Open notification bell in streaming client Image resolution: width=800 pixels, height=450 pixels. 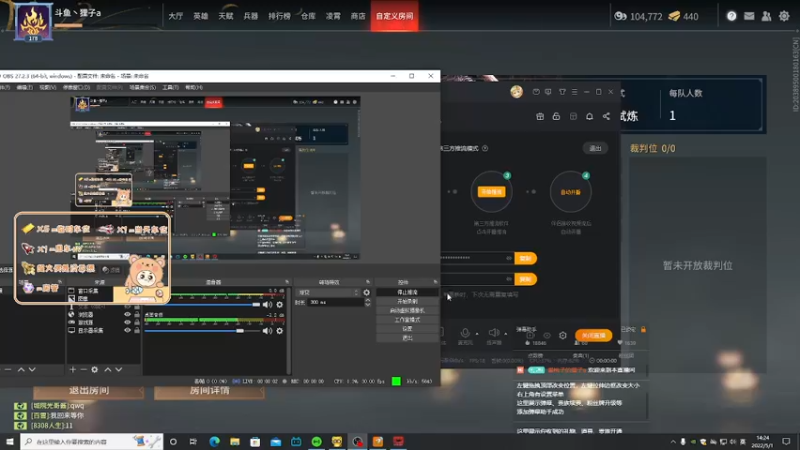[589, 116]
